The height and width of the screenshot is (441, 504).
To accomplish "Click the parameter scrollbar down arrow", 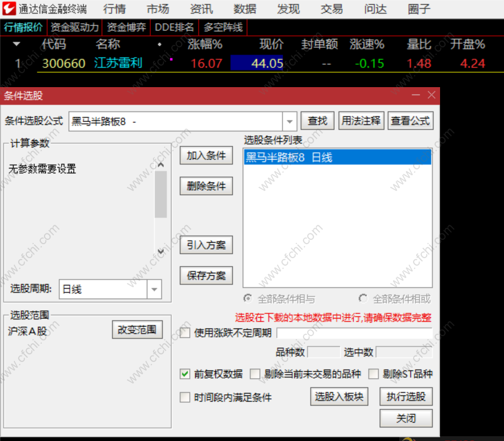I will (161, 252).
